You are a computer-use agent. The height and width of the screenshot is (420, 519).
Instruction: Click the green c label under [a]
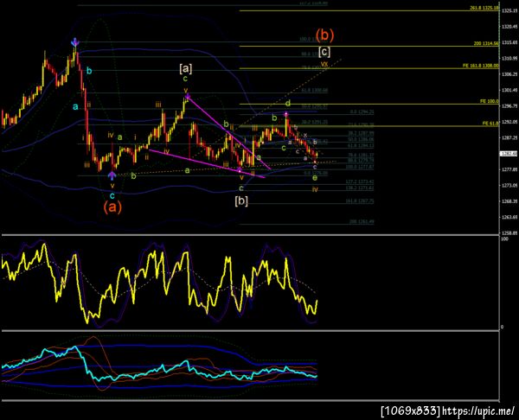coord(185,79)
